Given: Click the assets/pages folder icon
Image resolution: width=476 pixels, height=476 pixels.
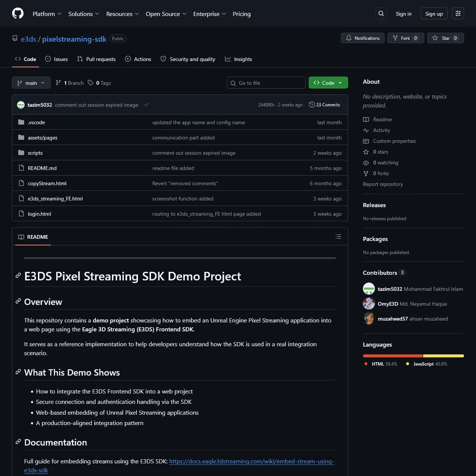Looking at the screenshot, I should 21,137.
